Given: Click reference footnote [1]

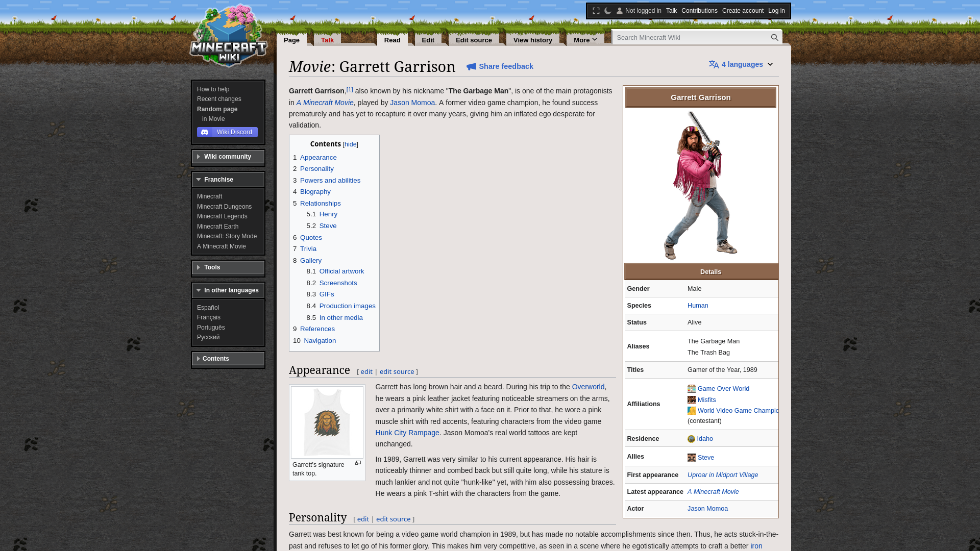Looking at the screenshot, I should pos(350,89).
